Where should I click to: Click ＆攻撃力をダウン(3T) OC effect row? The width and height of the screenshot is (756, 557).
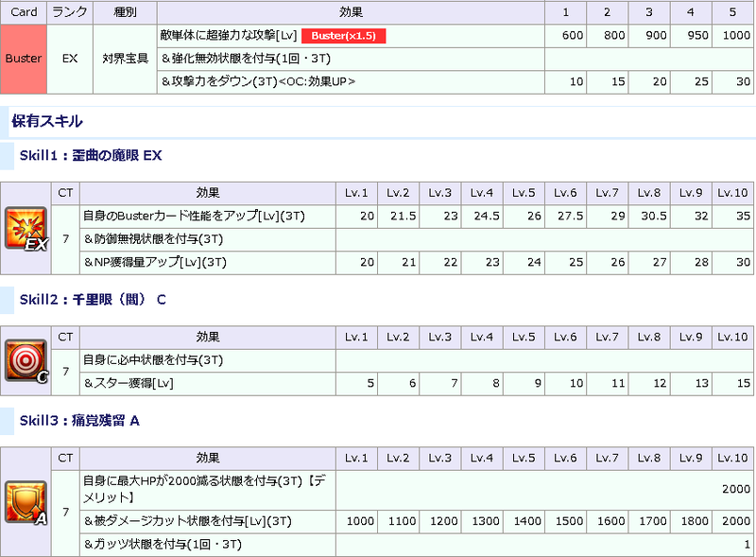pyautogui.click(x=351, y=82)
